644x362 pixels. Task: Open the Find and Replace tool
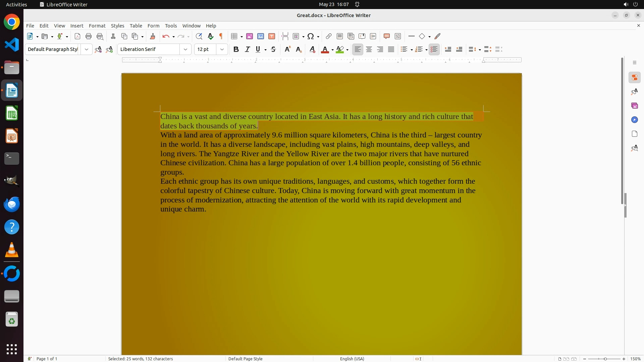199,36
